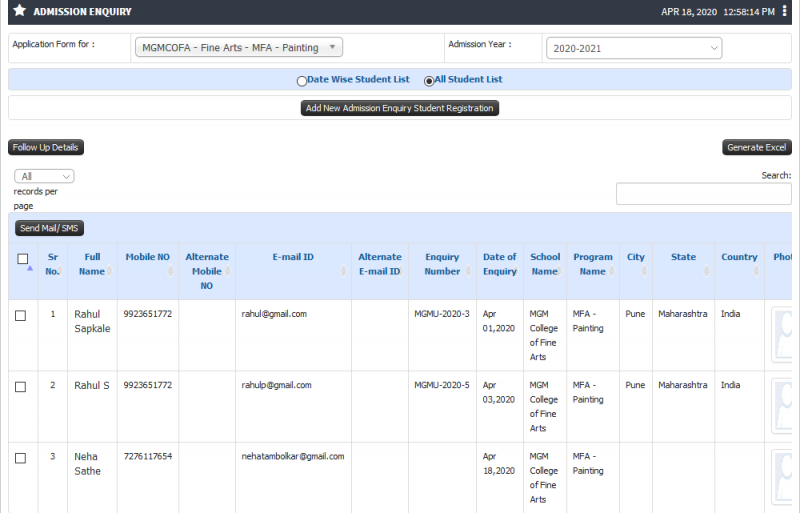Click the star icon beside Admission Enquiry
Screen dimensions: 800x513
(19, 11)
